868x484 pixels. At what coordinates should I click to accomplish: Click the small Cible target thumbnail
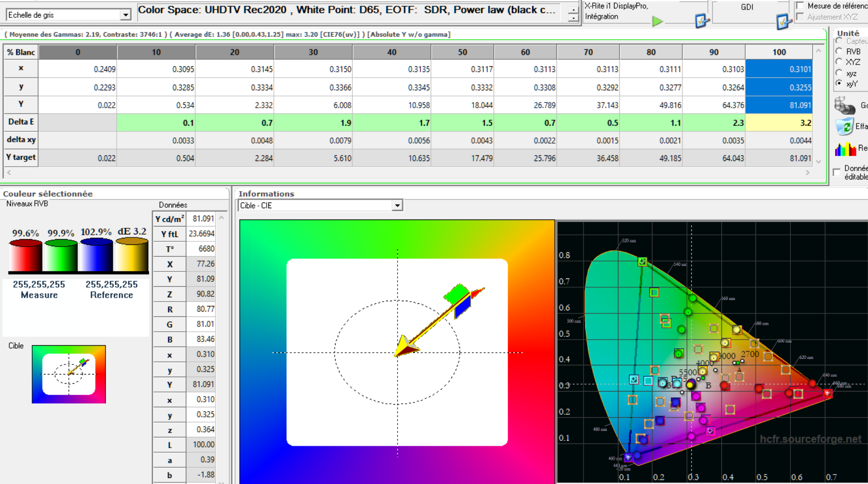(69, 374)
